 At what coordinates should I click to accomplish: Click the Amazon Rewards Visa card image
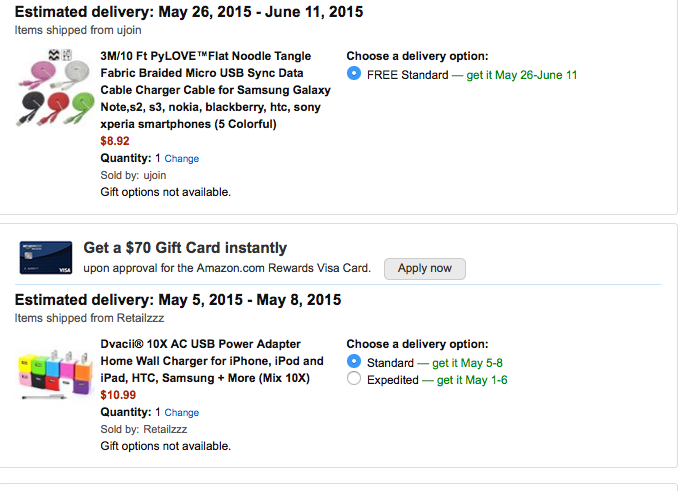coord(47,258)
